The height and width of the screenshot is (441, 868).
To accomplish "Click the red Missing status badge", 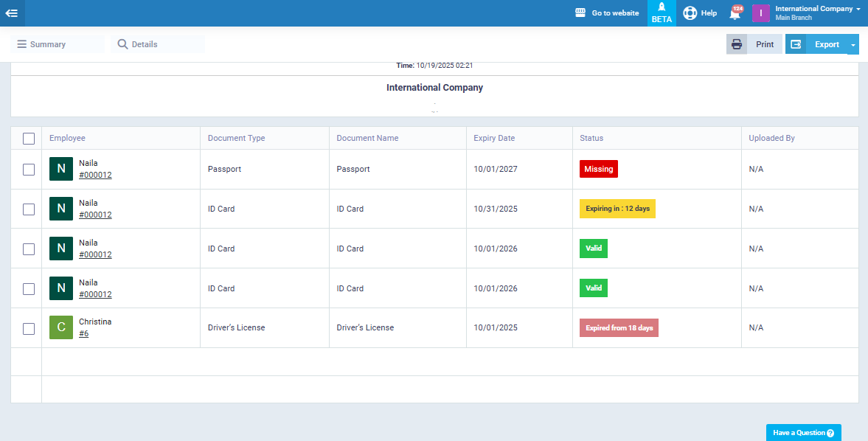I will point(598,170).
